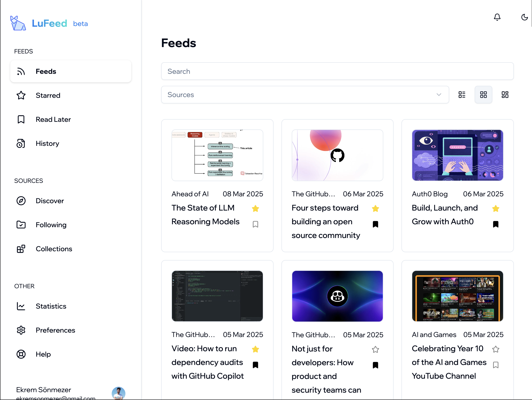Screen dimensions: 532x400
Task: Unstar Four steps toward open source community
Action: point(375,208)
